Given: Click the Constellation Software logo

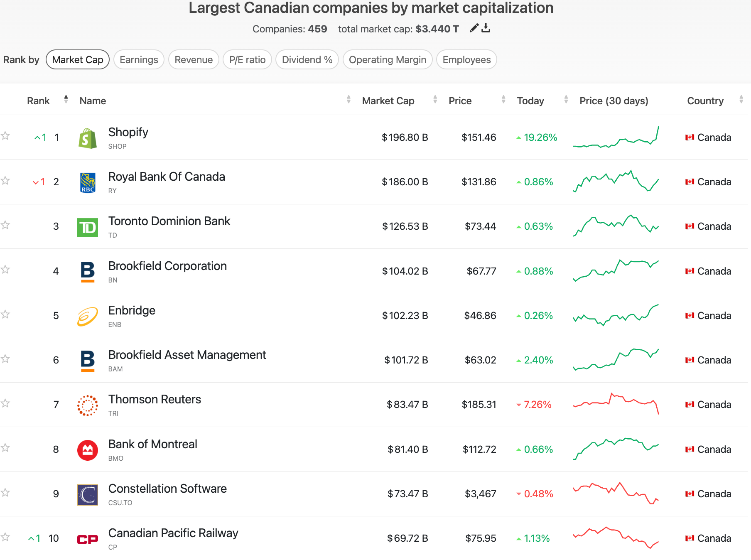Looking at the screenshot, I should point(88,495).
